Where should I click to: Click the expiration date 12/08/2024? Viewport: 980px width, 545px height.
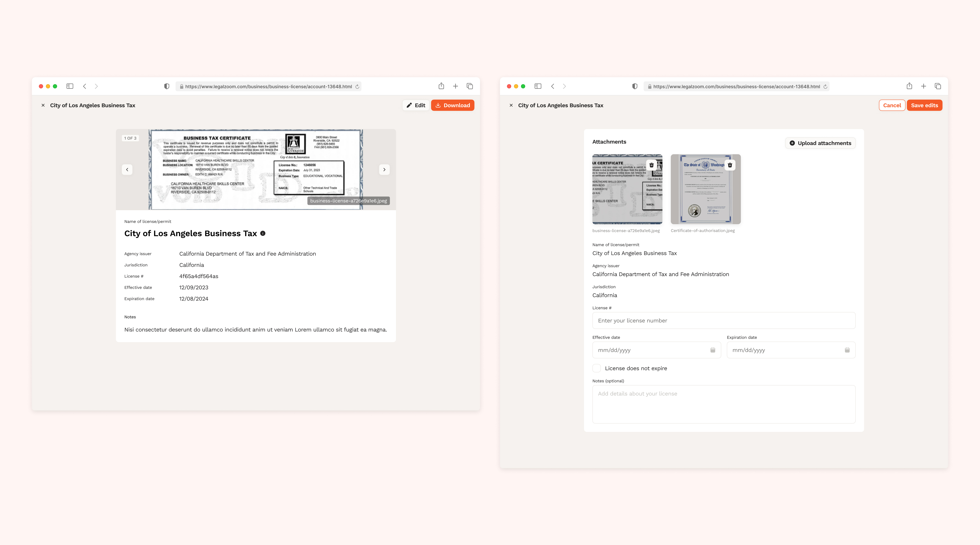[194, 299]
